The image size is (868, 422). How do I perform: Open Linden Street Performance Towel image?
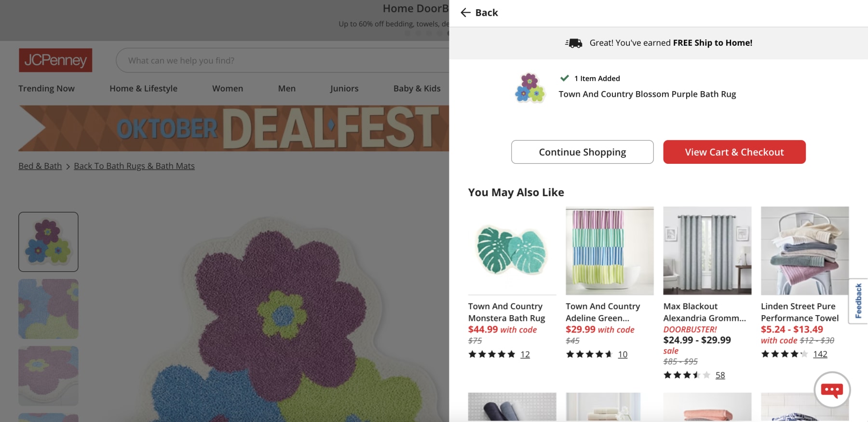804,251
